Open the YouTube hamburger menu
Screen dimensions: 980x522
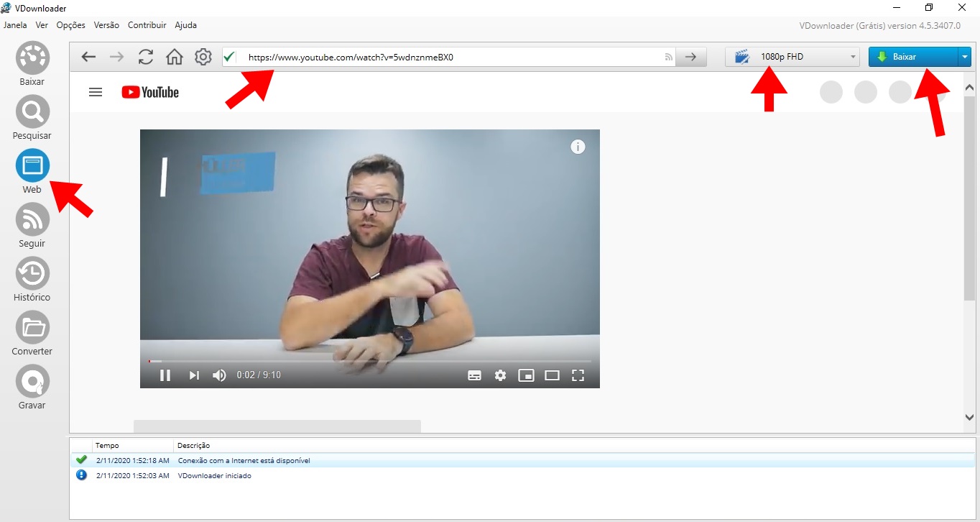[96, 92]
